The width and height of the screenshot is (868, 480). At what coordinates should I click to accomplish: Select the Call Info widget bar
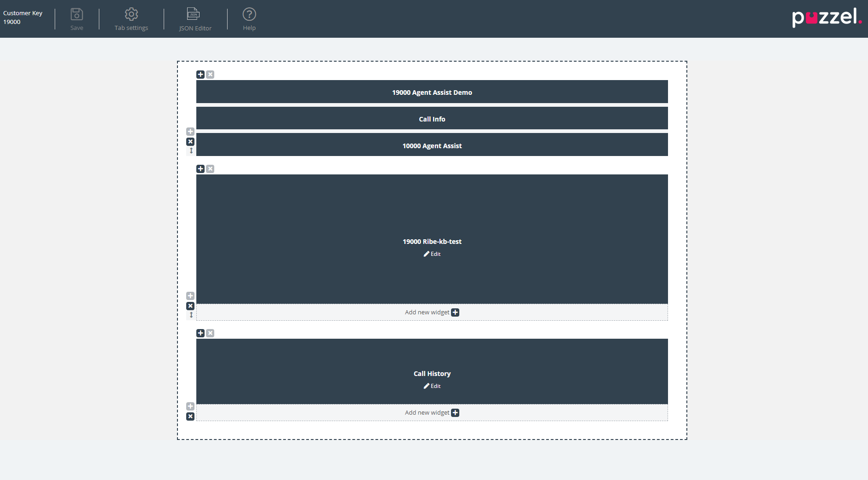coord(432,119)
